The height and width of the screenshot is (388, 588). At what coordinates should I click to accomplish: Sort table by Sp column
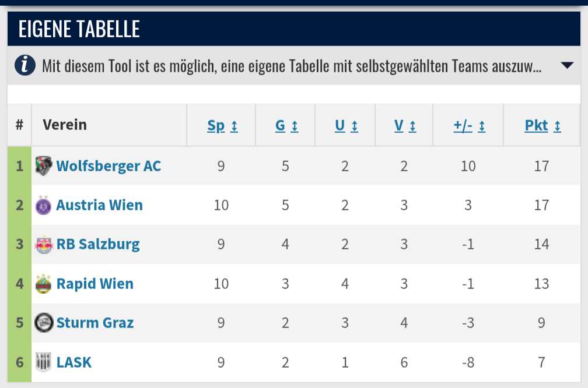[x=222, y=126]
